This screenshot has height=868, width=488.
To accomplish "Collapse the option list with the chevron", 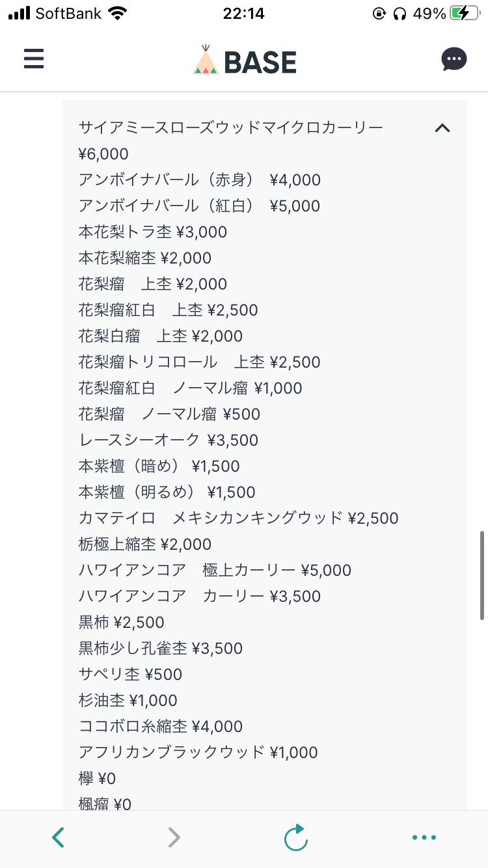I will [x=442, y=128].
